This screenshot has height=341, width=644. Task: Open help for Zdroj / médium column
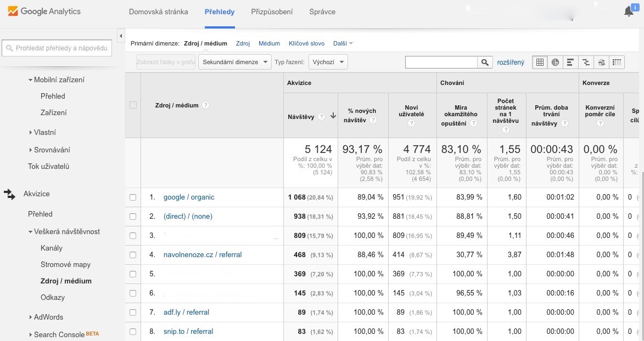[x=206, y=105]
